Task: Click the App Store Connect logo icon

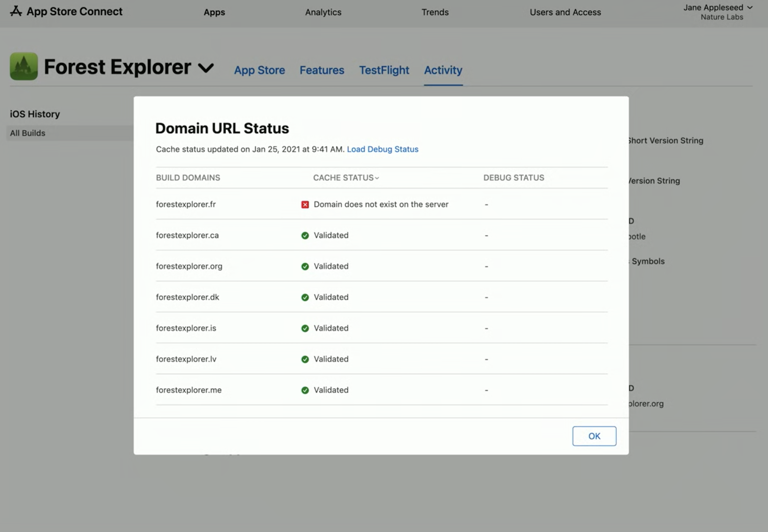Action: pyautogui.click(x=16, y=11)
